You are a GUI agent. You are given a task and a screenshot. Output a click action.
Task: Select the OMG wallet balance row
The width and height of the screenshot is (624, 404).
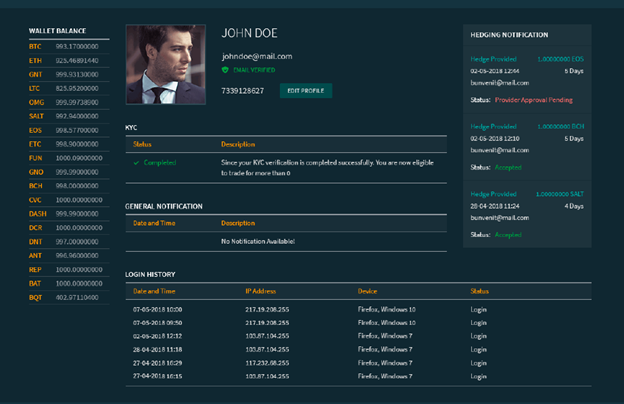[69, 102]
